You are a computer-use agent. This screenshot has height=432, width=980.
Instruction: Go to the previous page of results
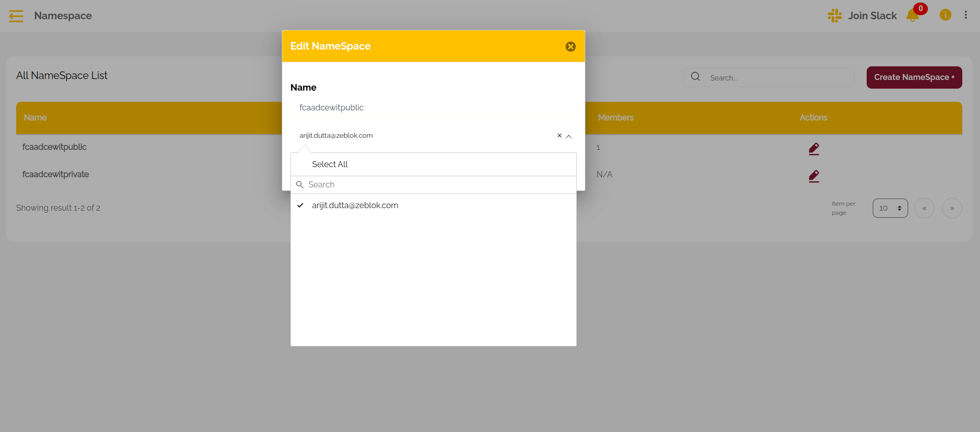pos(924,208)
